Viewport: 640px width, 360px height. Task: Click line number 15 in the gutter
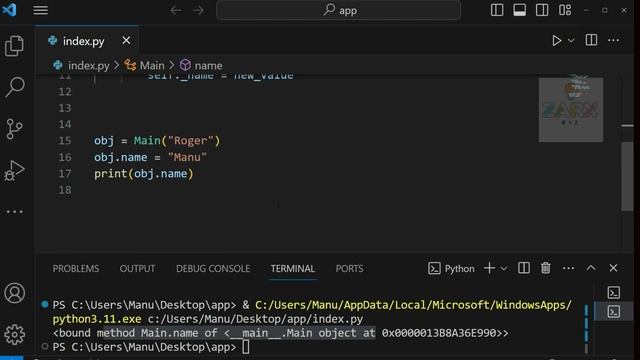64,141
